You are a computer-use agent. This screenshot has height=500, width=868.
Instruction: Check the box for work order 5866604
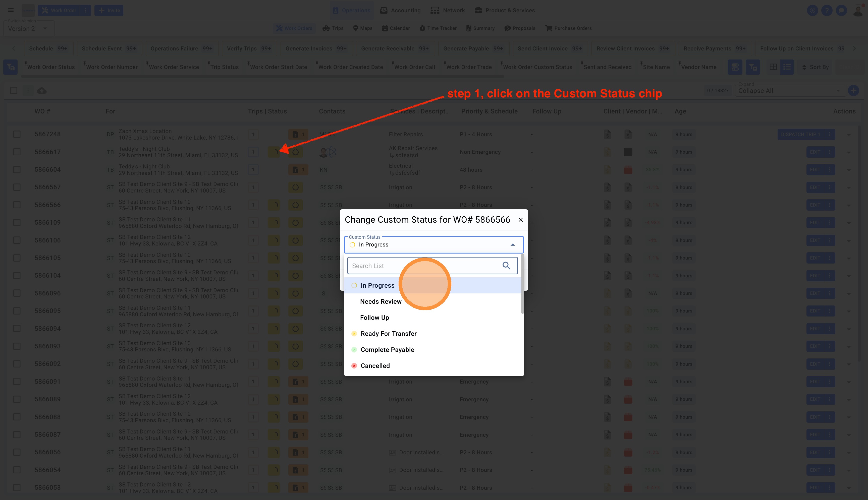point(17,170)
